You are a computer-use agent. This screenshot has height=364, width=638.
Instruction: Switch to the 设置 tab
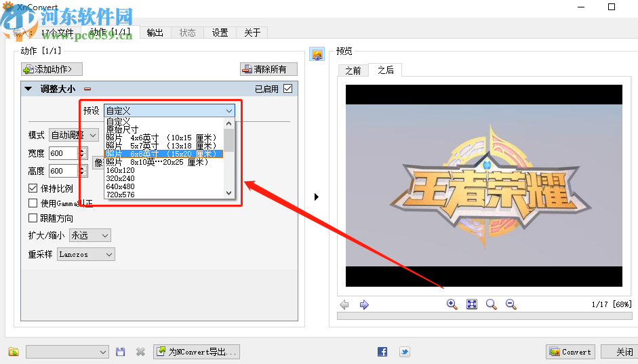pos(220,33)
